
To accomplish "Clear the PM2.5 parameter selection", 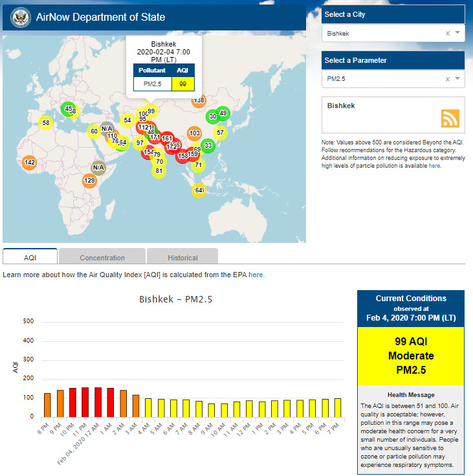I will (x=447, y=79).
